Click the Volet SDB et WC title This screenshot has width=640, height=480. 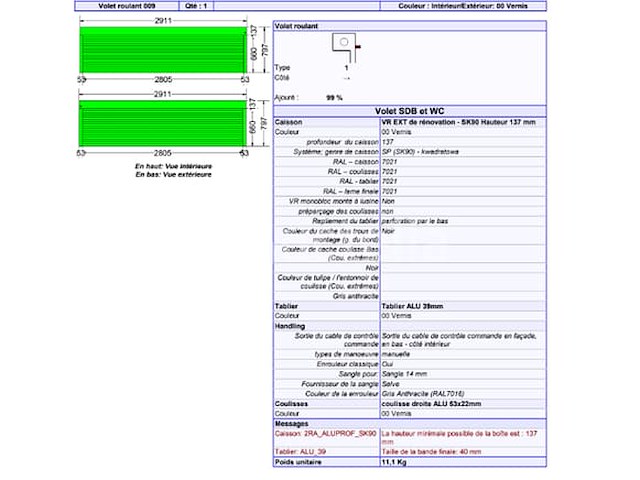click(409, 111)
